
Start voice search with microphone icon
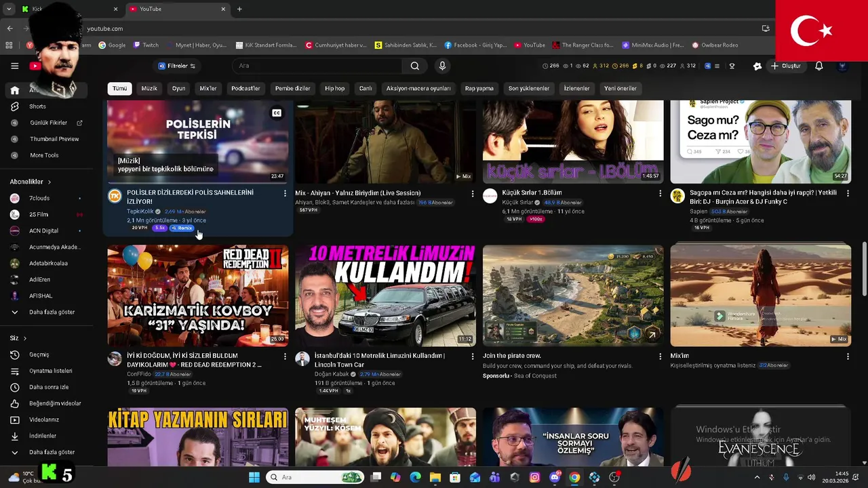(x=442, y=66)
